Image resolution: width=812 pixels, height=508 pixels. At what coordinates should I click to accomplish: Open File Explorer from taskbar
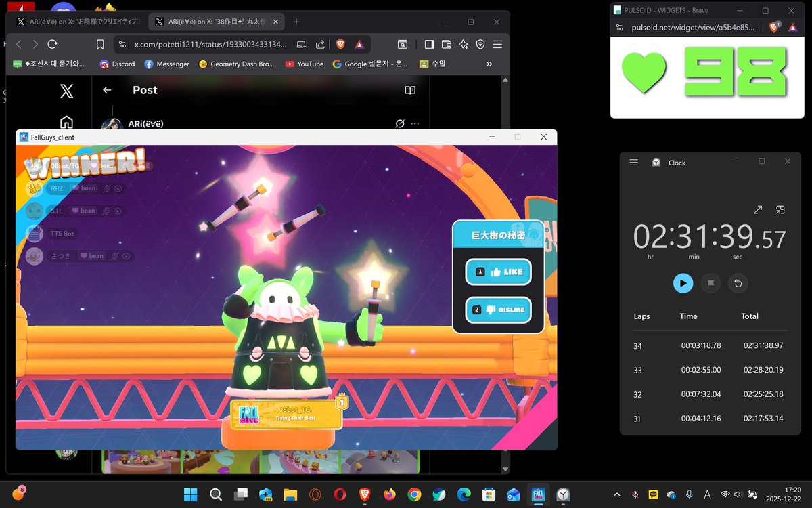(290, 494)
